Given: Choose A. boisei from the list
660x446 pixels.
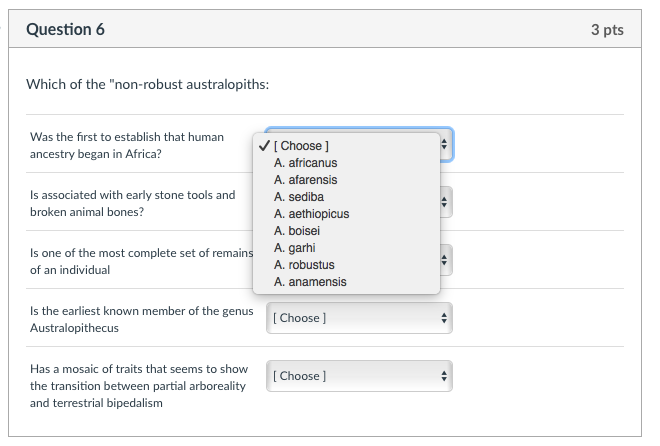Looking at the screenshot, I should [297, 231].
